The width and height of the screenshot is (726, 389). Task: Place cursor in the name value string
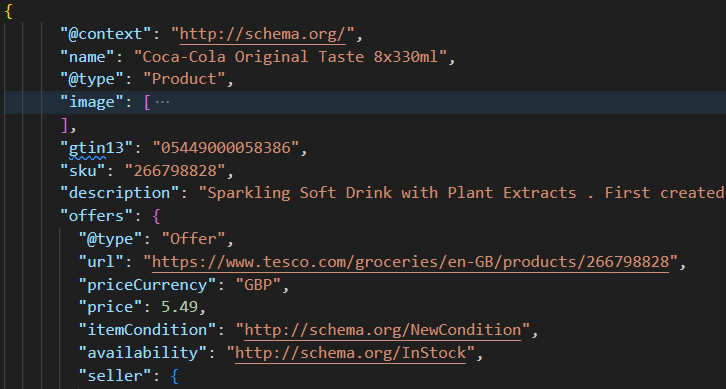tap(290, 57)
